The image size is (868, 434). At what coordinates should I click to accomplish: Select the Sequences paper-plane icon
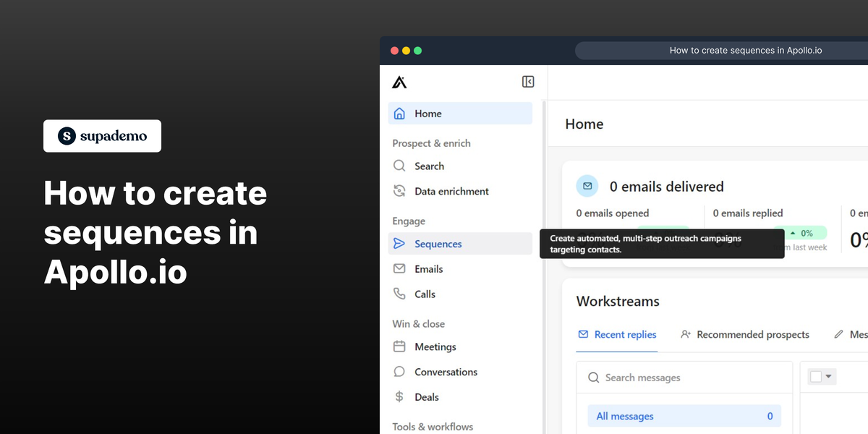(399, 244)
